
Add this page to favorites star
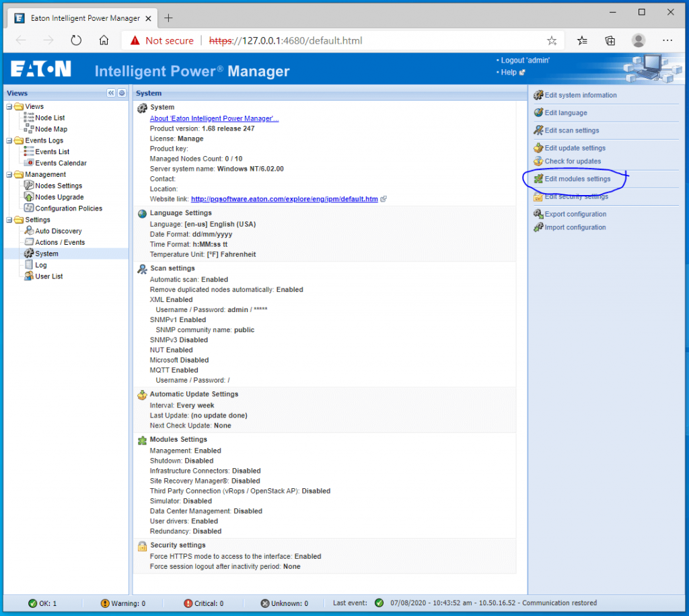[552, 41]
